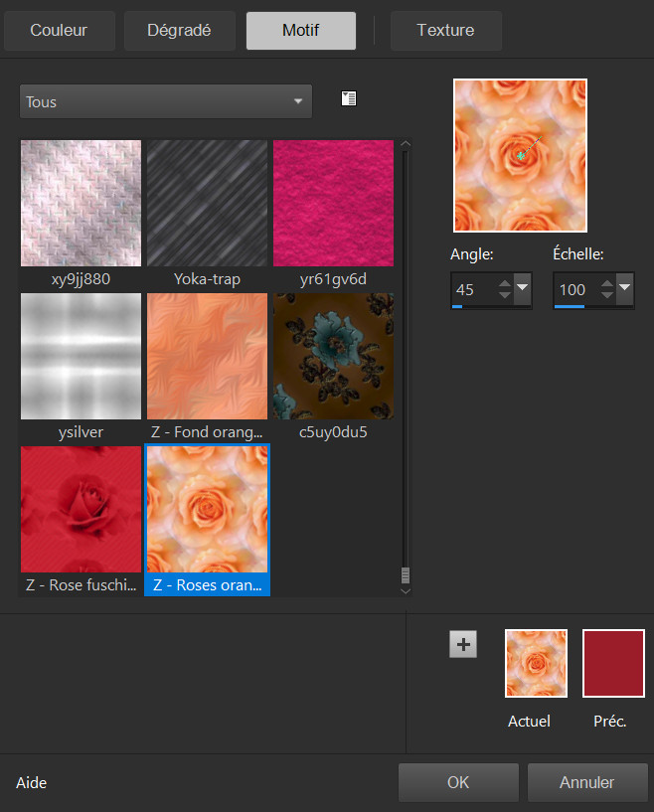The width and height of the screenshot is (654, 812).
Task: Open the Échelle slider dropdown
Action: (624, 290)
